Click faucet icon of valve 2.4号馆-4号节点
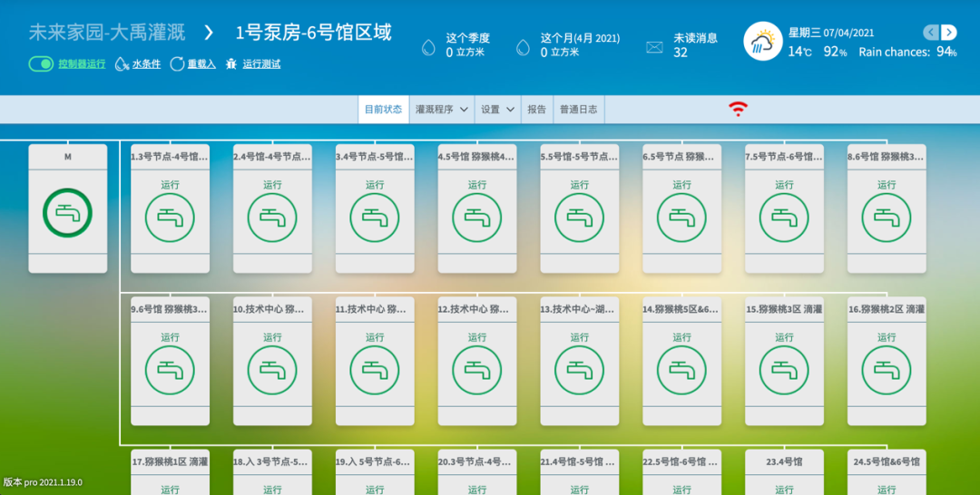 tap(272, 218)
